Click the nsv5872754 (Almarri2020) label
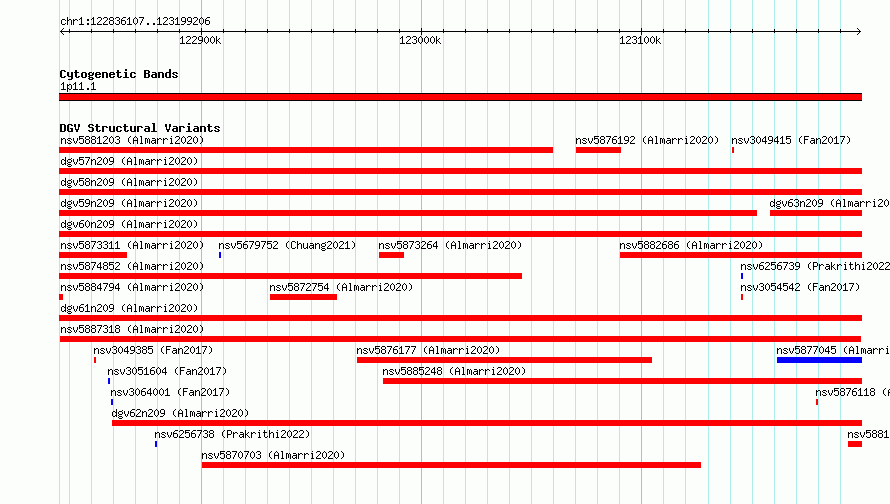890x504 pixels. 341,287
